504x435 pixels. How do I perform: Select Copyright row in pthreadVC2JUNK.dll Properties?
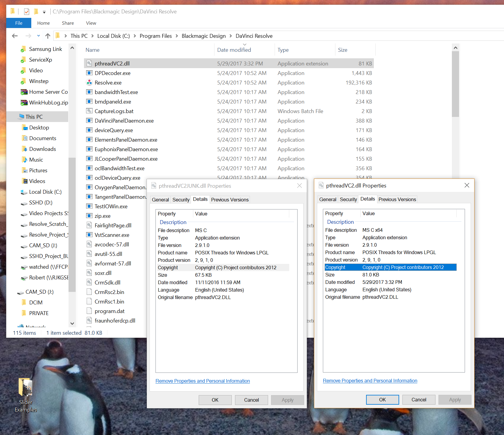point(223,267)
